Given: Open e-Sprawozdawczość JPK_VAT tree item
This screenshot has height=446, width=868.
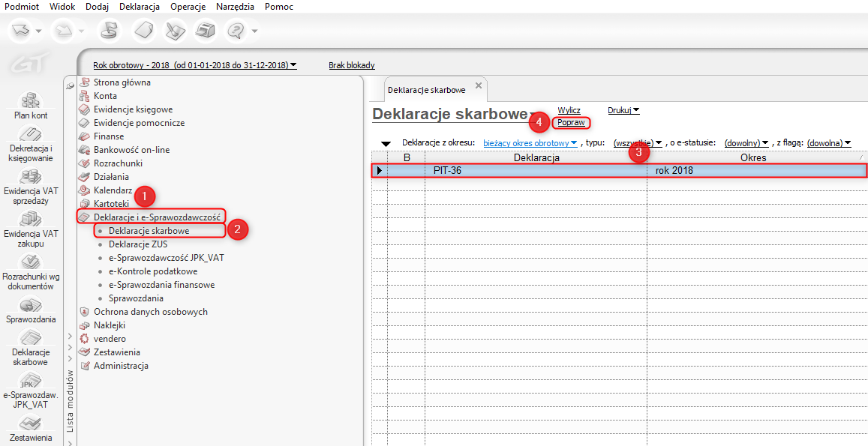Looking at the screenshot, I should point(167,257).
